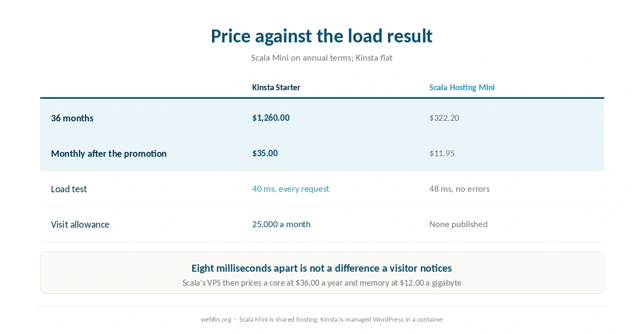This screenshot has height=334, width=644.
Task: Click the '48 ms, no errors' cell
Action: (x=459, y=188)
